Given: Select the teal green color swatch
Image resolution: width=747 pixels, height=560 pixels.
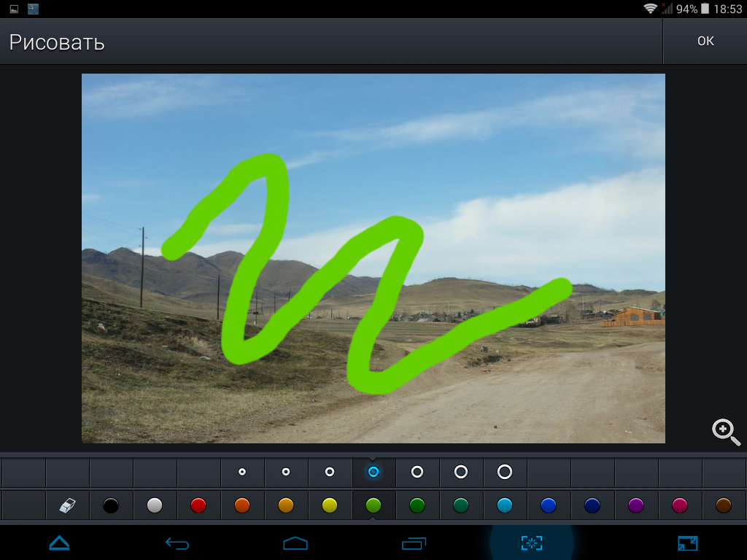Looking at the screenshot, I should click(x=461, y=505).
